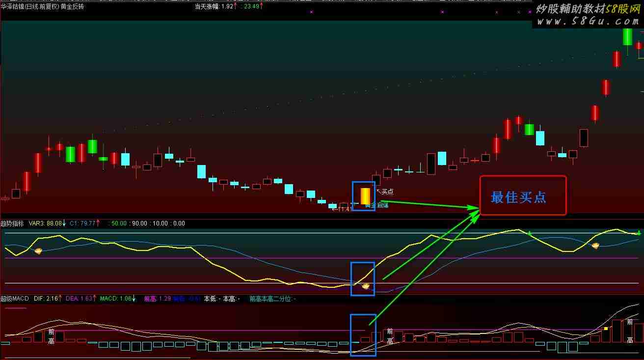Screen dimensions: 644x360
Task: Select the 超级MACD indicator panel title
Action: 15,299
